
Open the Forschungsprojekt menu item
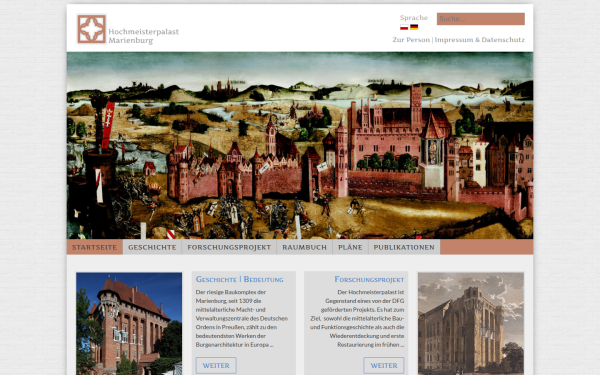[229, 247]
